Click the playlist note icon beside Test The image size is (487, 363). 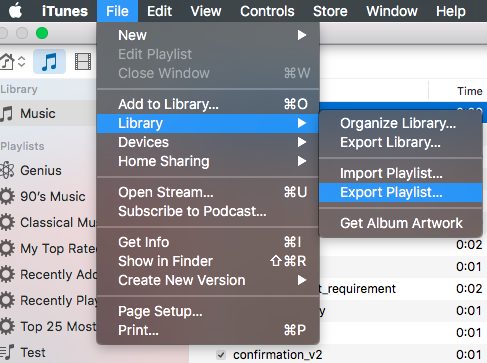point(7,352)
